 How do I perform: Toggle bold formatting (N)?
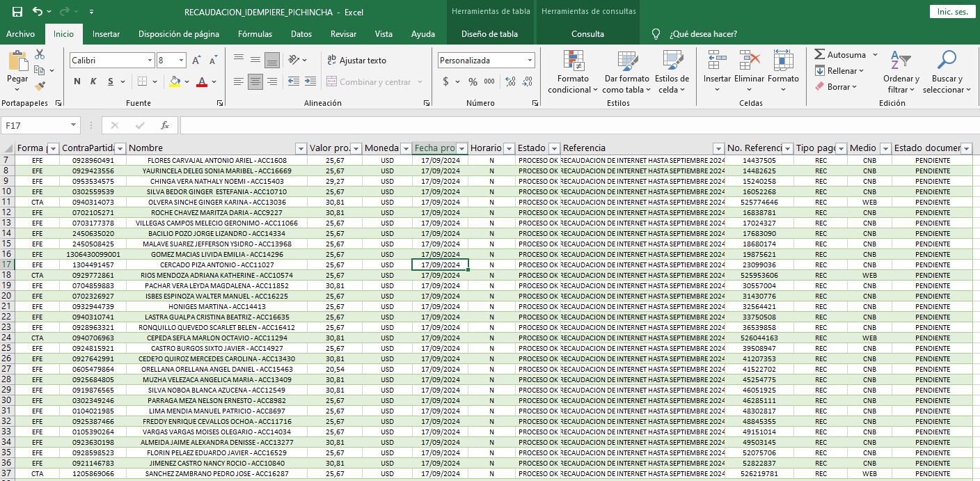[77, 81]
